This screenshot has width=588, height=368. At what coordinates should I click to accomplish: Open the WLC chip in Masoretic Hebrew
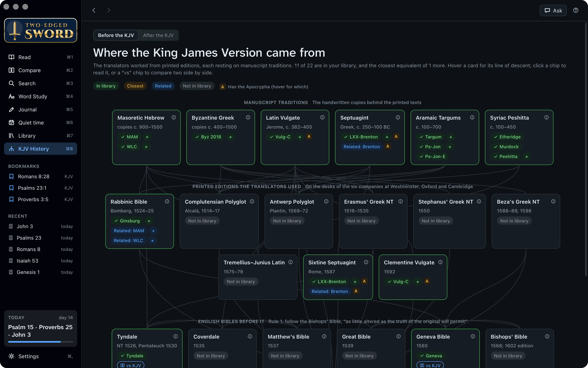(129, 147)
